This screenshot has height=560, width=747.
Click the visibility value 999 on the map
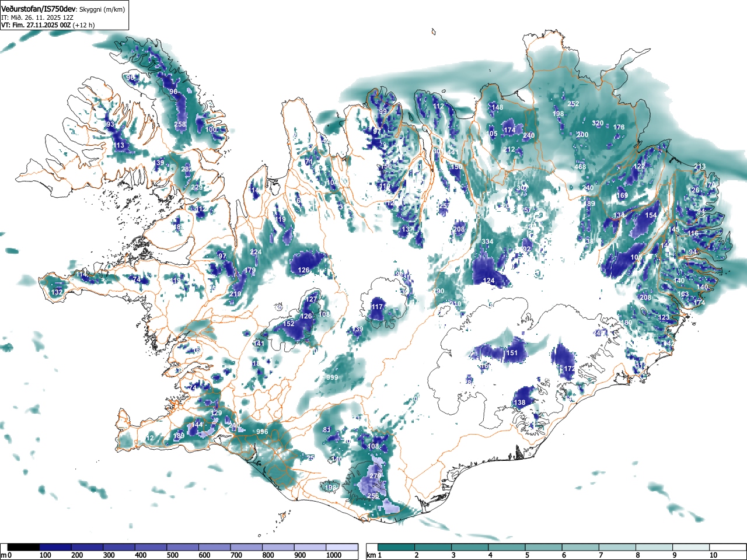tap(332, 377)
